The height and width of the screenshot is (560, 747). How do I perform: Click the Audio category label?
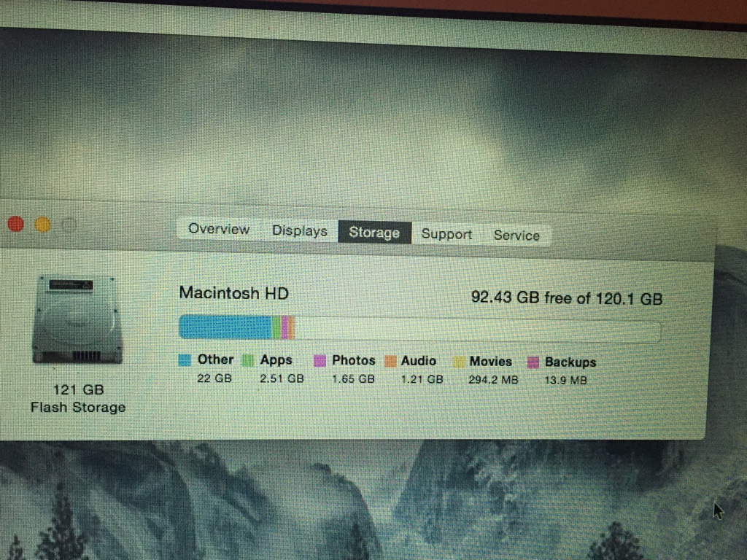click(418, 361)
